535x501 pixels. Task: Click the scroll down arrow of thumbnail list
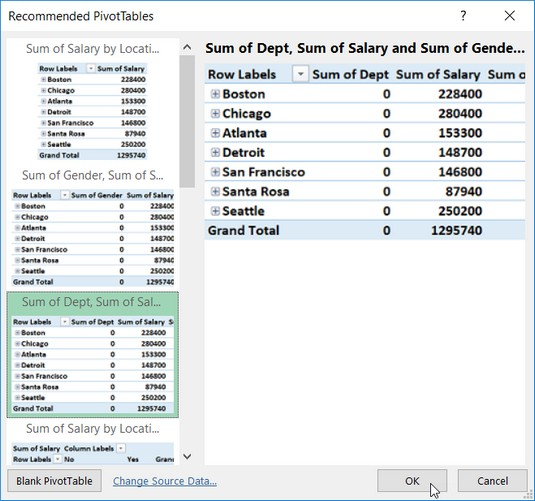click(x=187, y=456)
